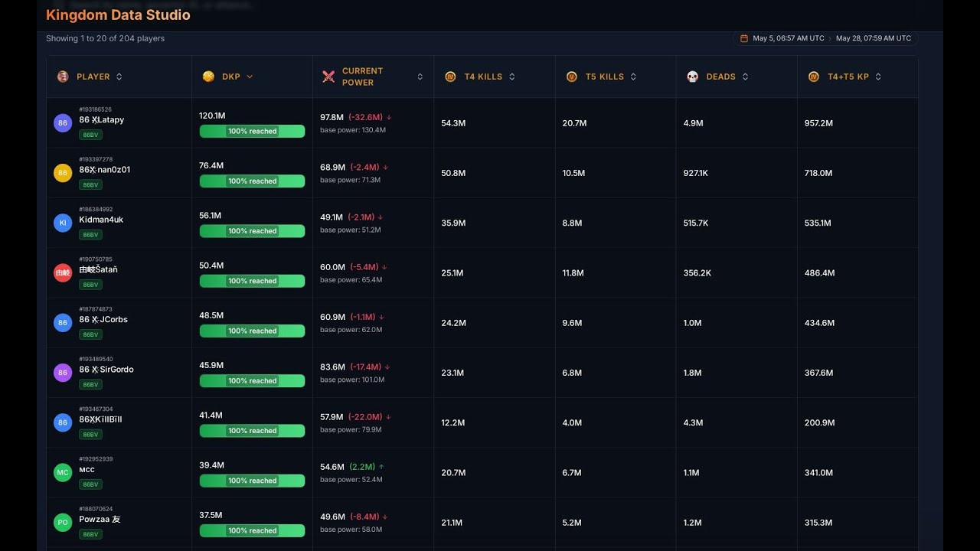
Task: Select end date May 28, 07:59 AM UTC
Action: [x=874, y=38]
